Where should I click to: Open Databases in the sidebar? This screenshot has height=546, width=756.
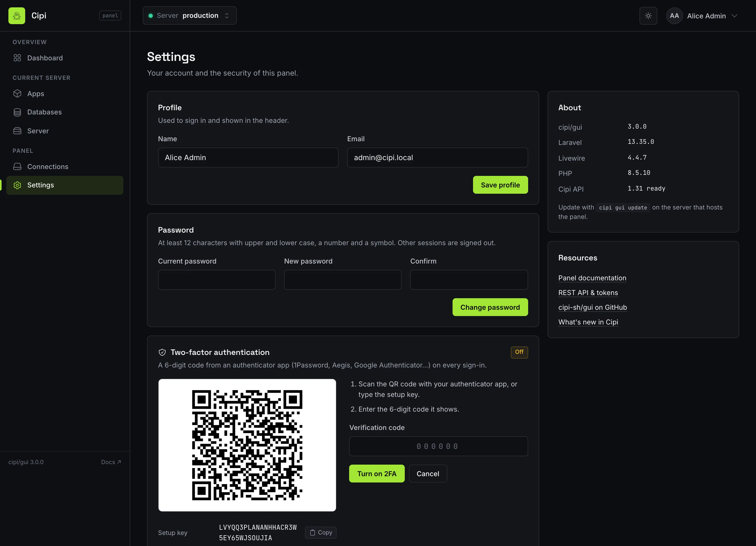[65, 112]
